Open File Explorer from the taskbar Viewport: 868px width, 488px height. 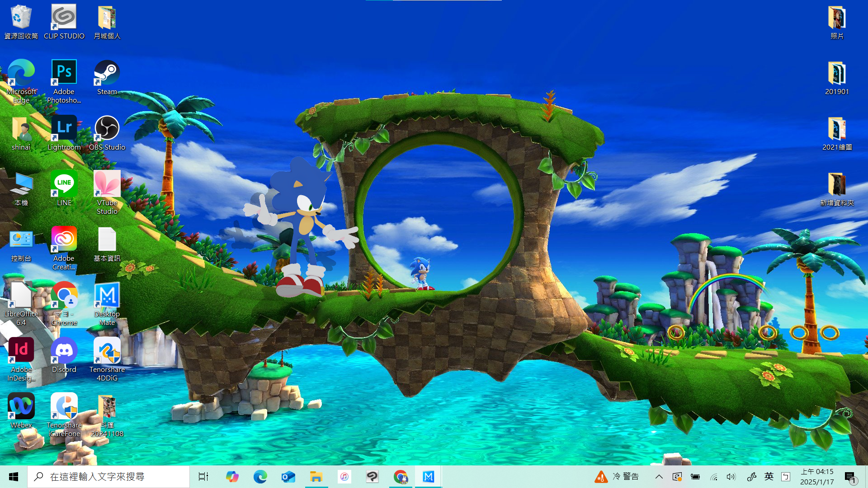(x=316, y=477)
